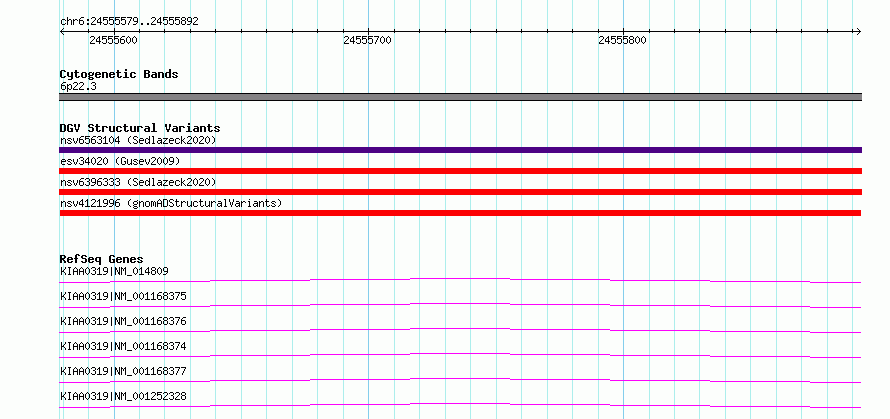Select the purple nsv6563104 variant bar

(x=460, y=150)
